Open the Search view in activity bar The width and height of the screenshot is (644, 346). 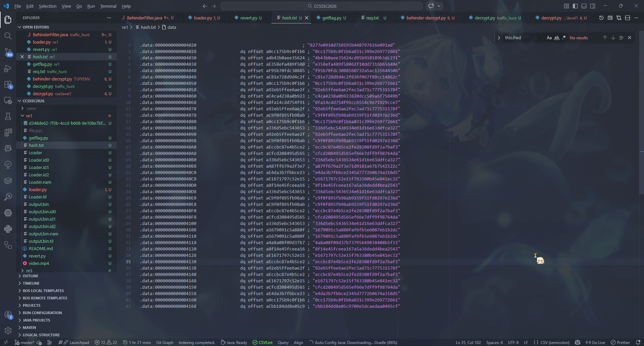point(8,36)
